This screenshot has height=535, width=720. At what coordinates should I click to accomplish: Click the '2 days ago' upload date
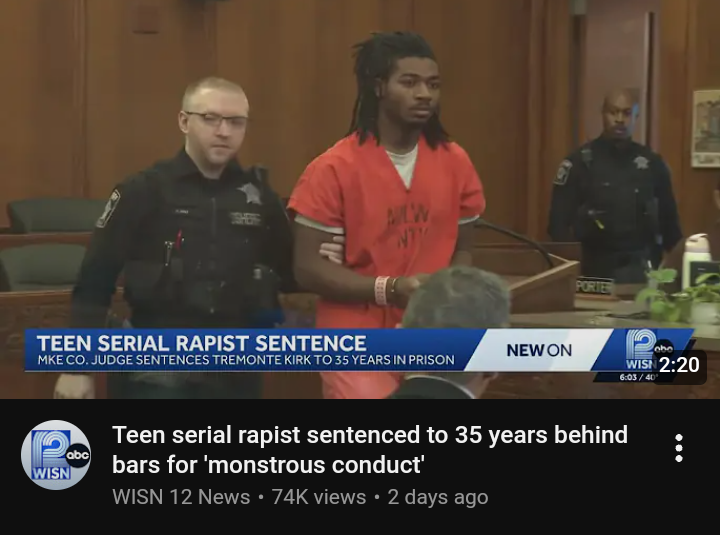(438, 497)
